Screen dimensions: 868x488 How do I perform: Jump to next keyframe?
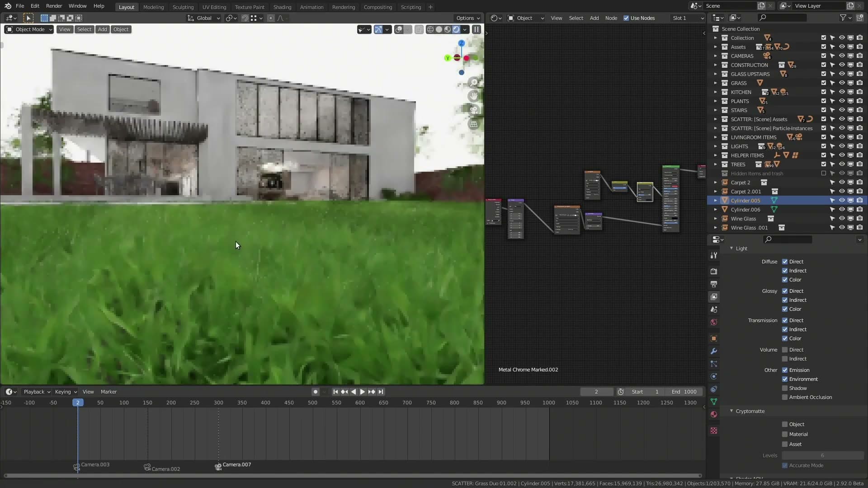point(372,392)
